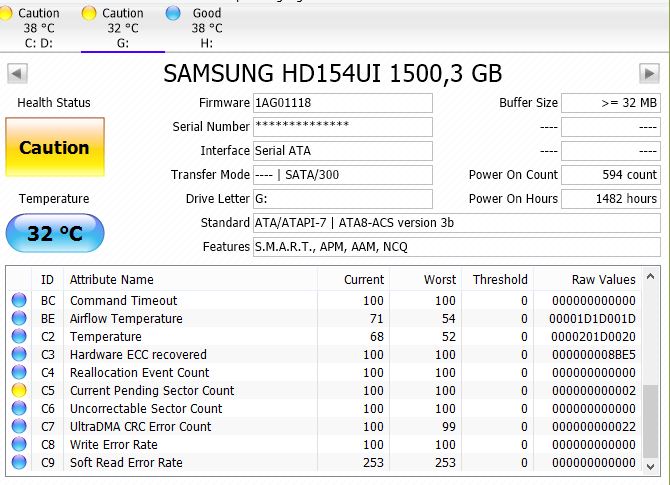Viewport: 670px width, 485px height.
Task: Click the Threshold column header
Action: click(x=497, y=279)
